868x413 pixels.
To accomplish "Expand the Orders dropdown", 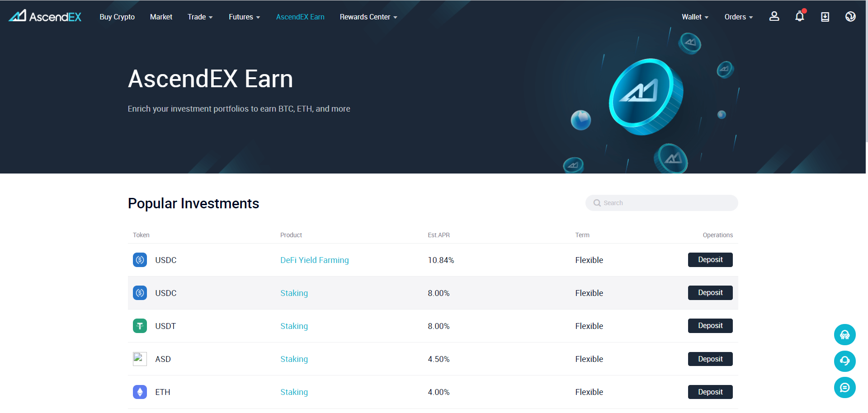I will (x=738, y=17).
